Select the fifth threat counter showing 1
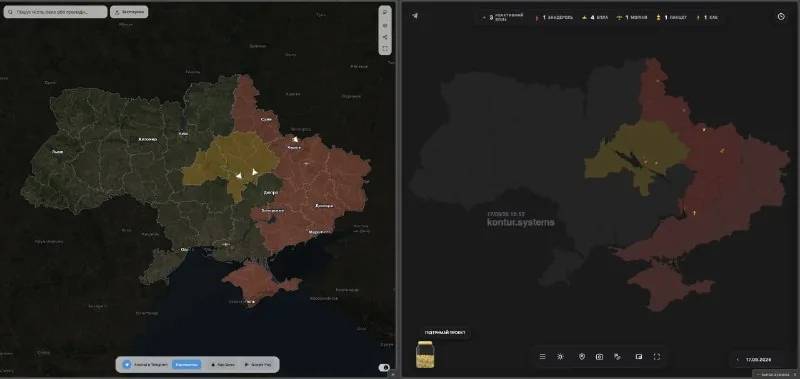 [671, 17]
